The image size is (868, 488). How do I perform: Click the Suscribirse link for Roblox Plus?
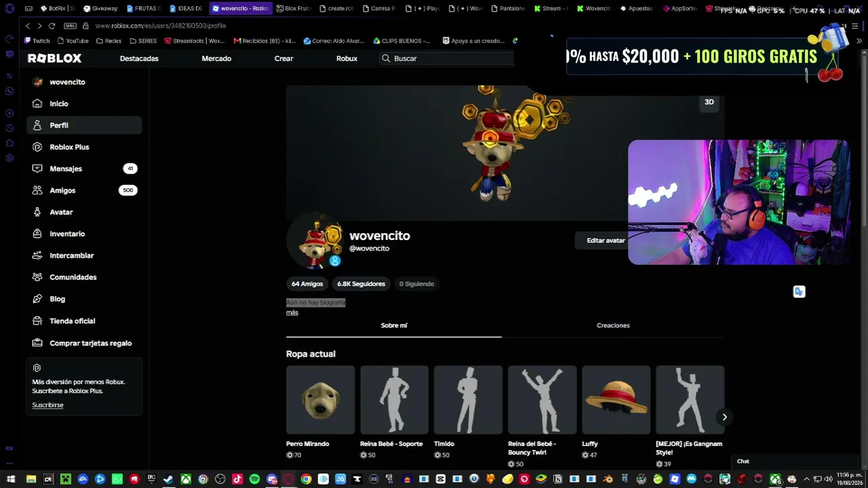pyautogui.click(x=47, y=405)
